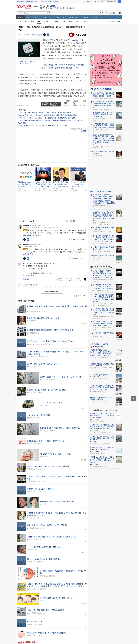Click the scroll-to-top arrow button
The width and height of the screenshot is (138, 644).
[133, 398]
